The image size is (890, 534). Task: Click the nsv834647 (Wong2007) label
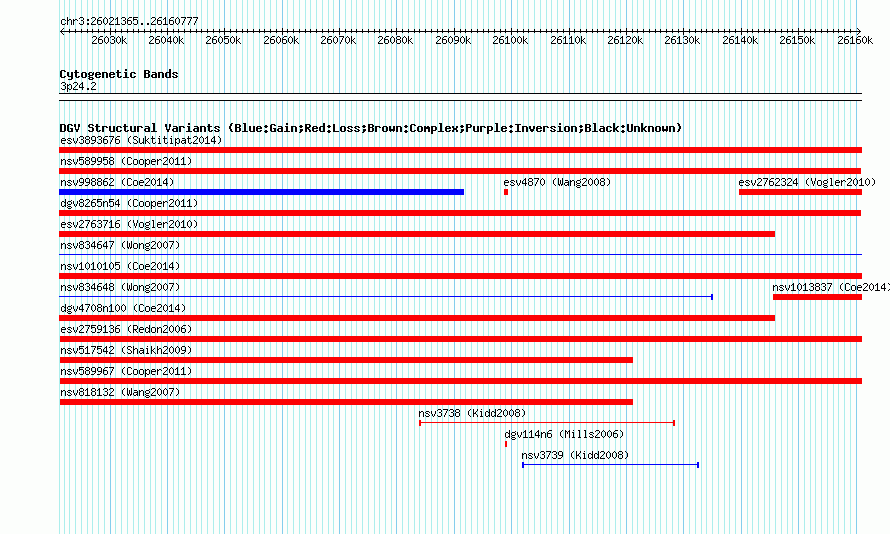pyautogui.click(x=120, y=245)
